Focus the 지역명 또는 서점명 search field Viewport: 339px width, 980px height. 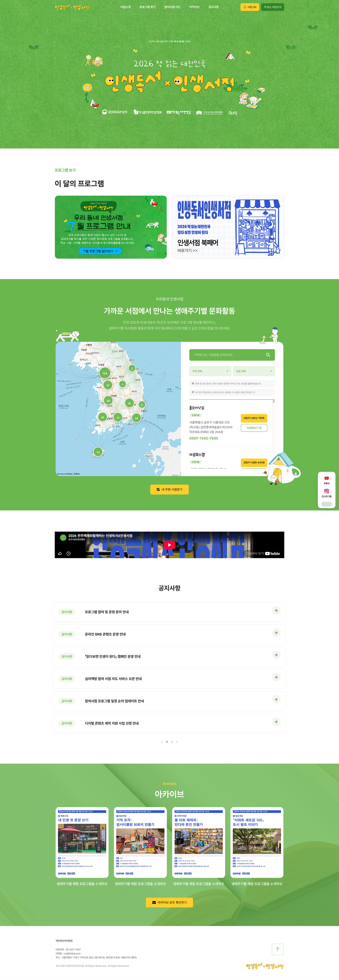[232, 355]
